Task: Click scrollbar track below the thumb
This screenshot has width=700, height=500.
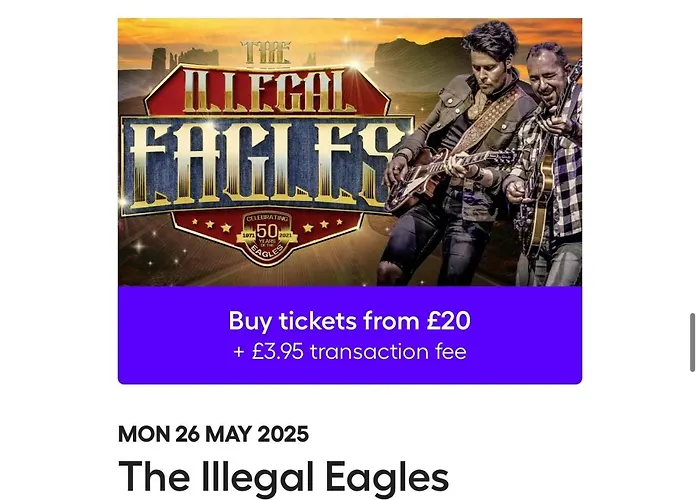Action: (x=692, y=435)
